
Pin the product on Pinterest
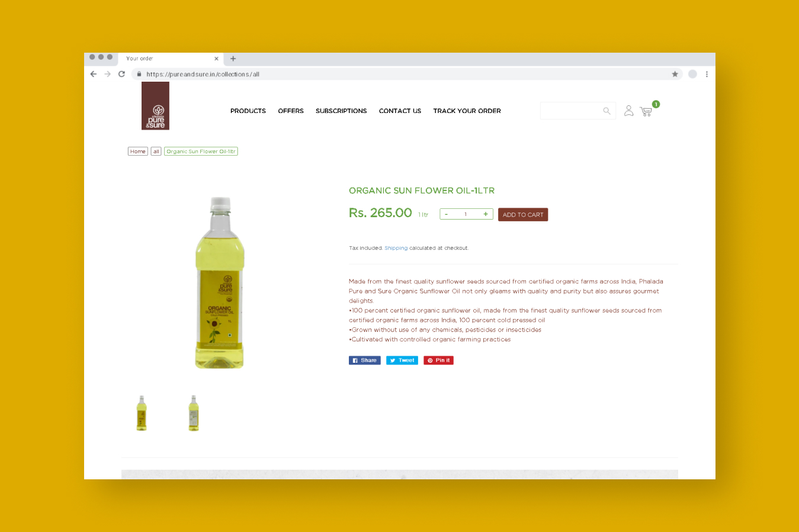pyautogui.click(x=438, y=360)
